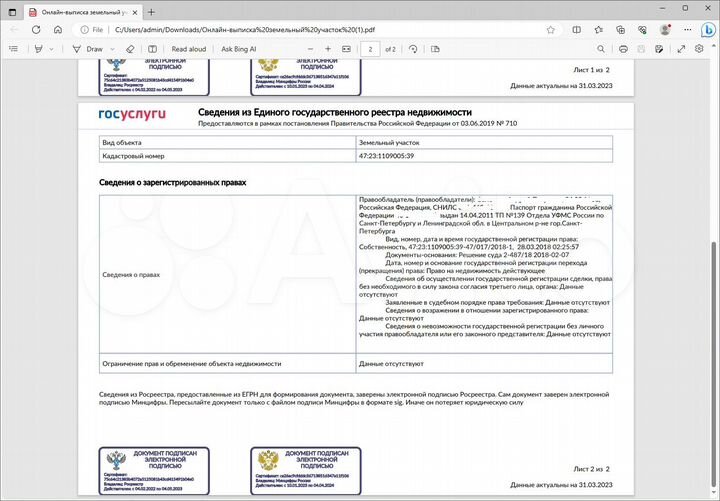720x501 pixels.
Task: Click the госуслуги logo on page 2
Action: coord(132,114)
